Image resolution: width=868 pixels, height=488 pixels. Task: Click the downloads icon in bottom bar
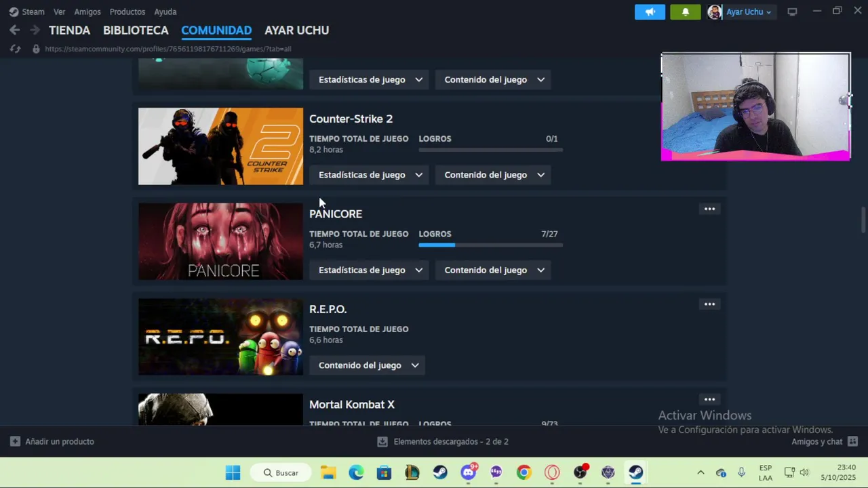[382, 441]
